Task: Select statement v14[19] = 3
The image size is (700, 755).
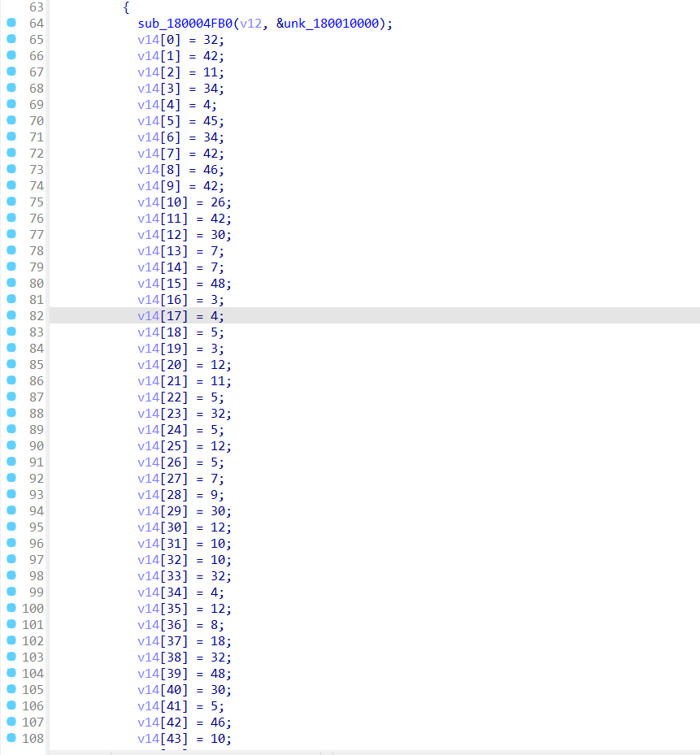Action: [x=180, y=349]
